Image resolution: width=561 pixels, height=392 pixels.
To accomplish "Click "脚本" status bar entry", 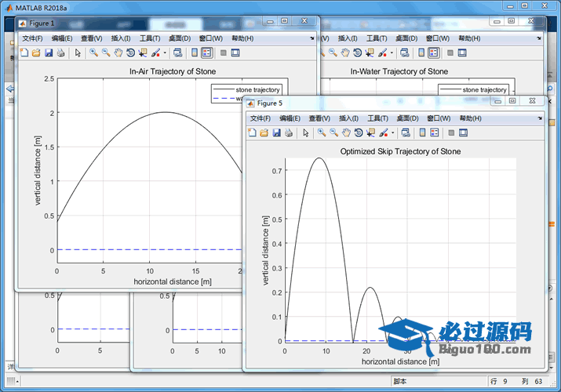I will point(399,381).
